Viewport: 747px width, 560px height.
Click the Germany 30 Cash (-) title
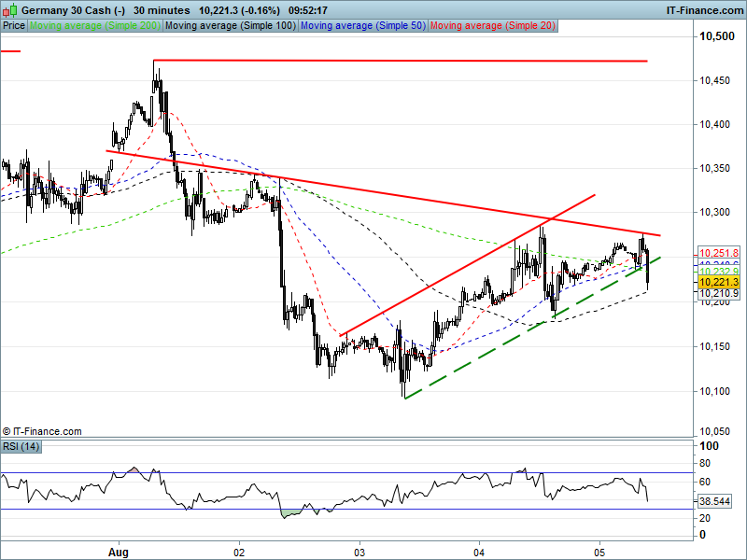[x=74, y=10]
